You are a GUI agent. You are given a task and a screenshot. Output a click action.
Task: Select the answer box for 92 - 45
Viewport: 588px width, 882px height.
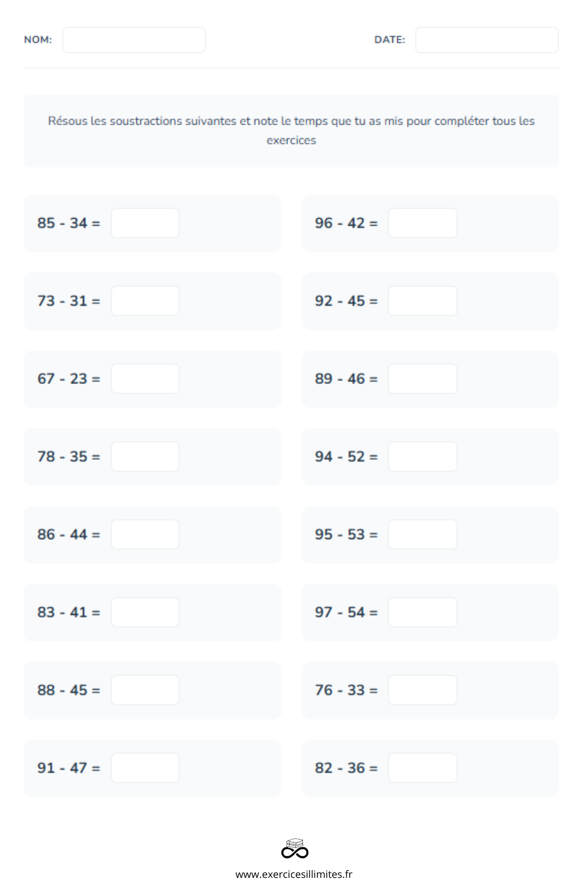point(423,300)
